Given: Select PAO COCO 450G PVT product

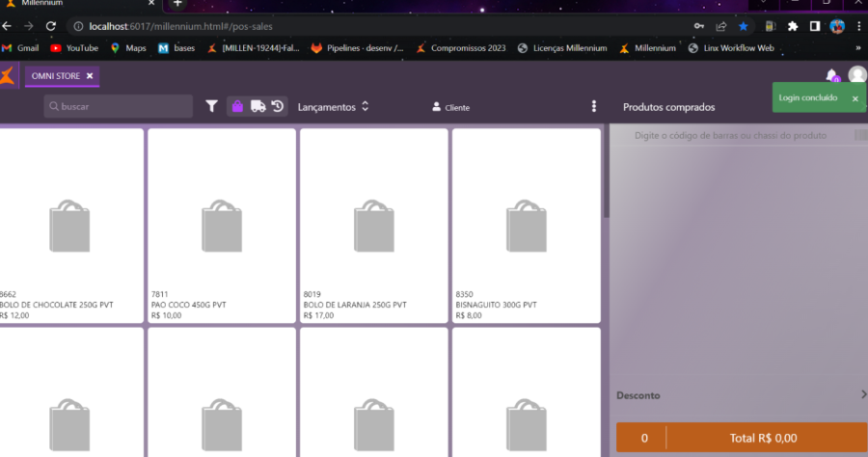Looking at the screenshot, I should tap(222, 226).
